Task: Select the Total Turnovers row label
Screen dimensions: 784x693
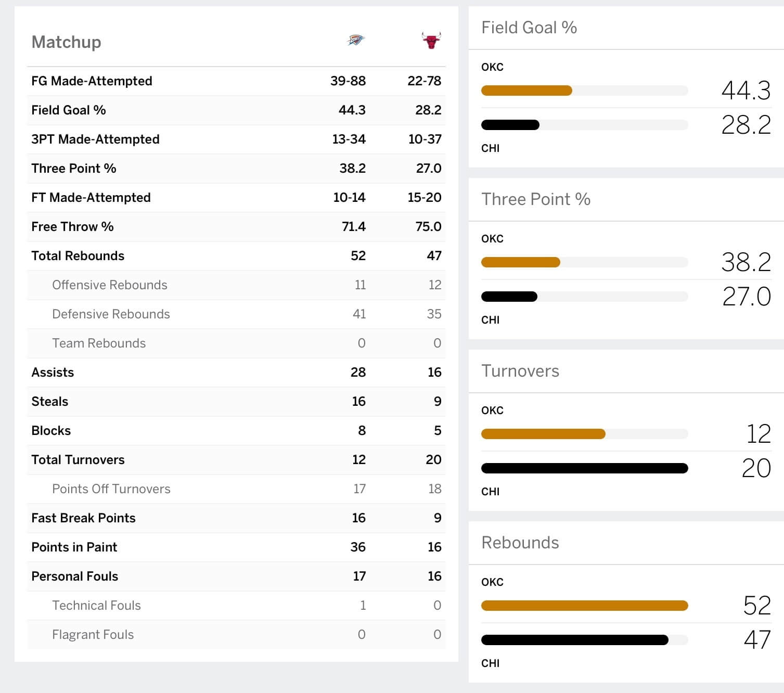Action: [78, 460]
